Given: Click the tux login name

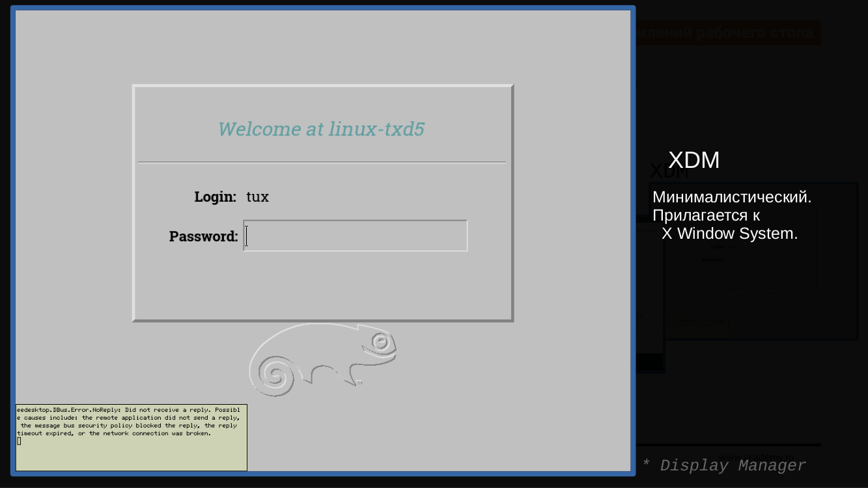Looking at the screenshot, I should tap(257, 197).
